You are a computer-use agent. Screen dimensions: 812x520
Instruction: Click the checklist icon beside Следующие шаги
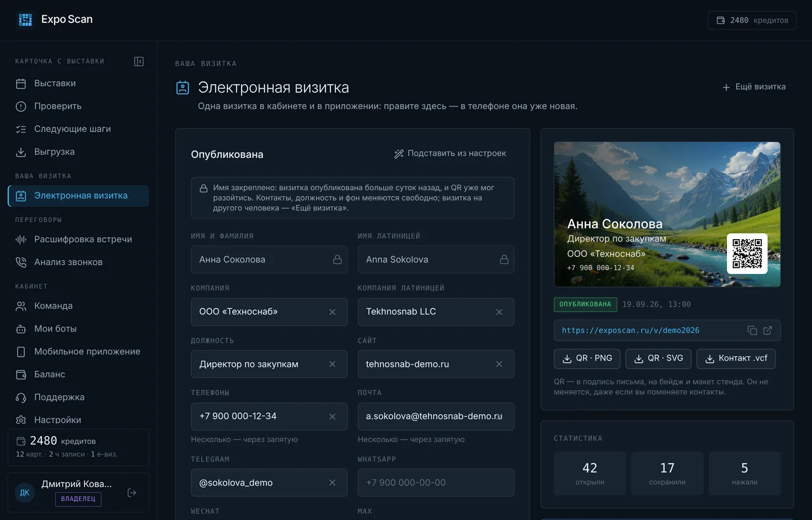[x=21, y=129]
